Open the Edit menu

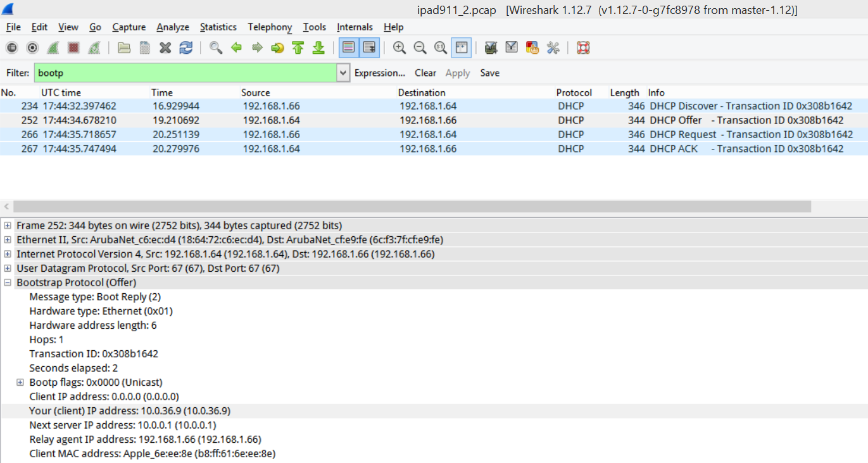point(39,27)
